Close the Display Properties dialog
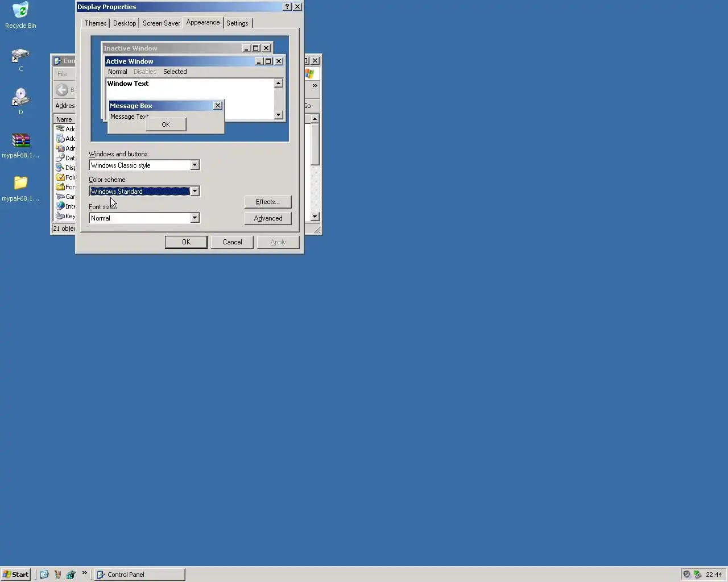728x582 pixels. point(297,7)
